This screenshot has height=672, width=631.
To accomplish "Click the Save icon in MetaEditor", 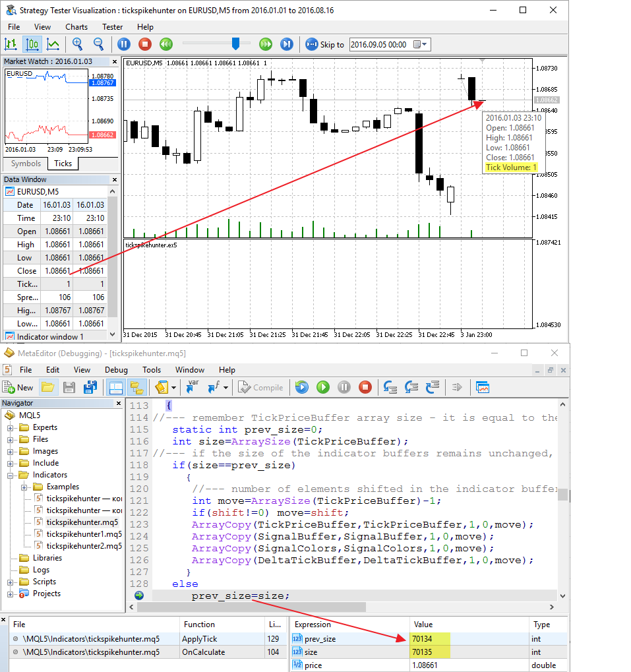I will point(69,387).
